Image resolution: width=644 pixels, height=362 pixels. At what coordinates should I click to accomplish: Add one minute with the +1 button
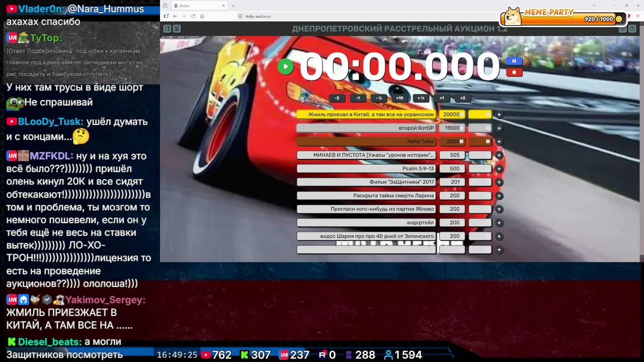coord(442,98)
